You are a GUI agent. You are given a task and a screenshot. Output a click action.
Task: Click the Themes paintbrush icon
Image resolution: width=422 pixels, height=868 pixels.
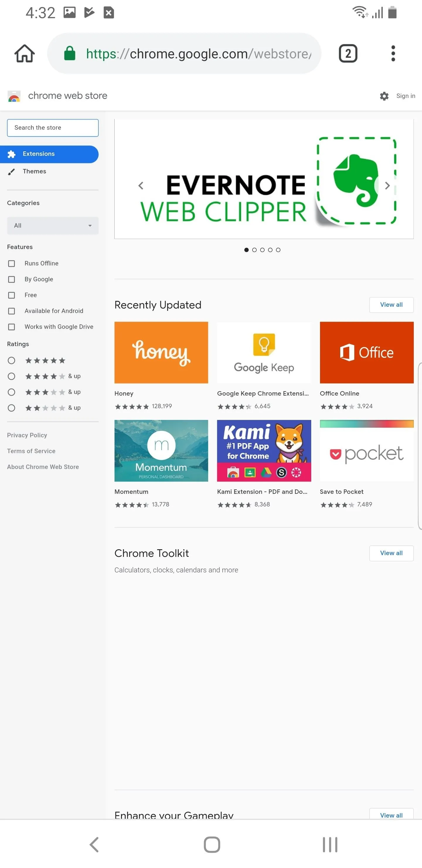coord(11,172)
